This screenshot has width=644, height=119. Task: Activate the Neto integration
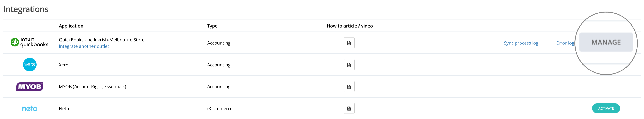[606, 108]
